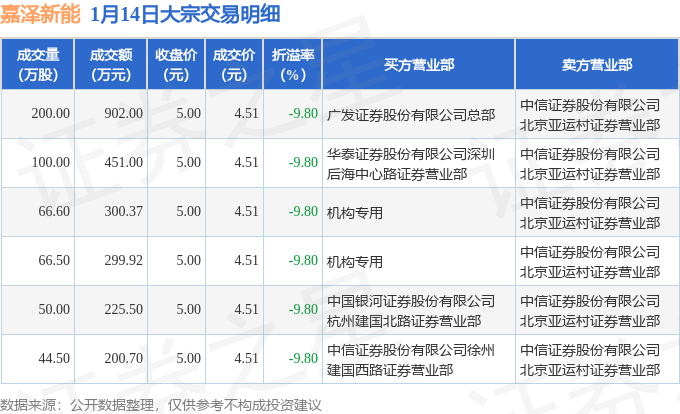Click the green -9.80 in 300.37 row
This screenshot has width=680, height=414.
[x=303, y=212]
